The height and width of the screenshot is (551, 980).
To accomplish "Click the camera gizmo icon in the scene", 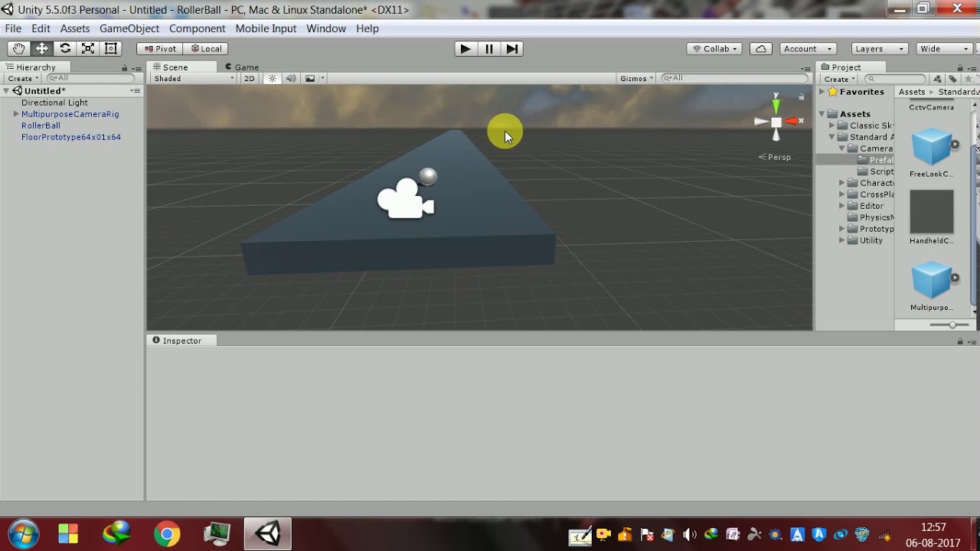I will click(406, 198).
